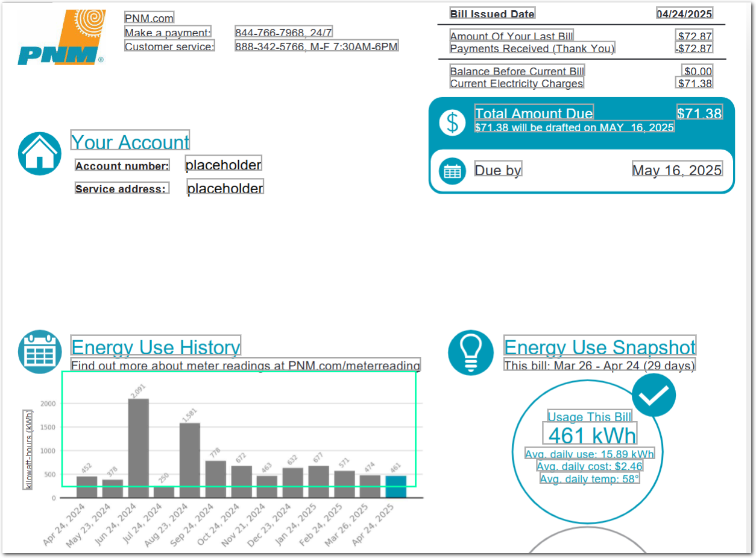Screen dimensions: 756x558
Task: Click the Due by label
Action: click(x=498, y=170)
